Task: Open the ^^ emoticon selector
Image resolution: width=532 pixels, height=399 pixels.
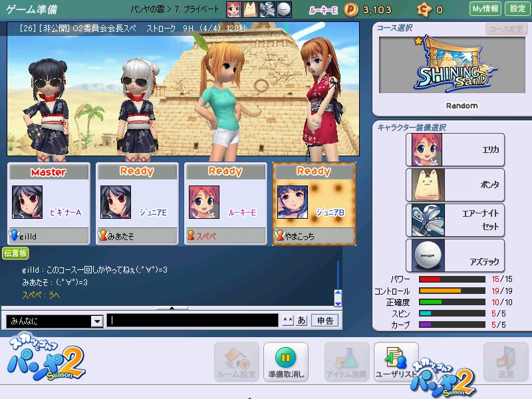Action: (x=288, y=321)
